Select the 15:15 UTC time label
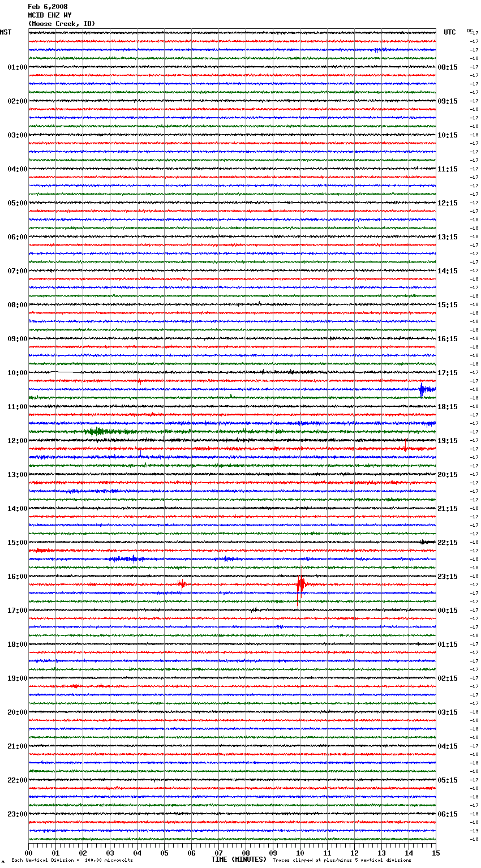 (448, 305)
